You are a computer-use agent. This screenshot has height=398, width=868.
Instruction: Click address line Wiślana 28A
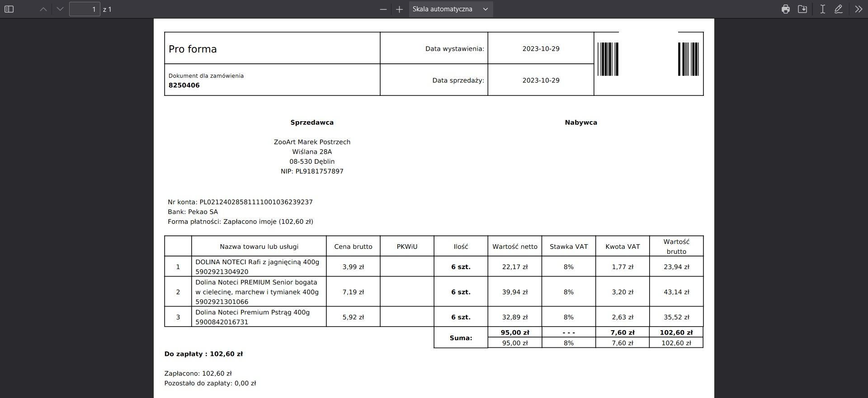click(312, 152)
